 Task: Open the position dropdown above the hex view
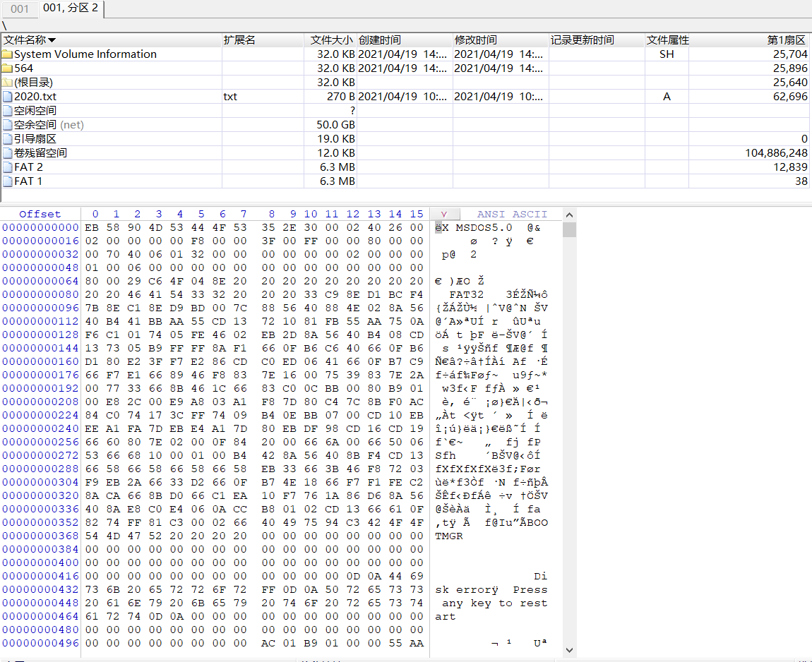445,214
